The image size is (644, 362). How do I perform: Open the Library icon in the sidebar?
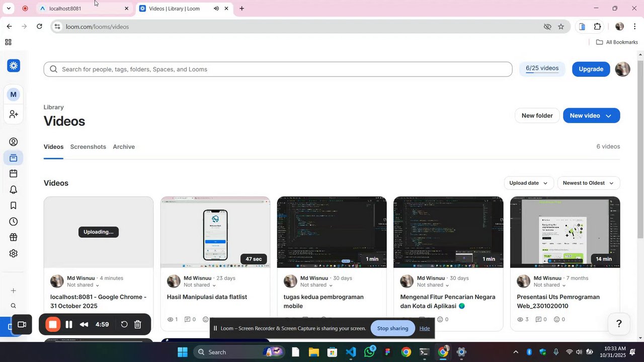(14, 158)
